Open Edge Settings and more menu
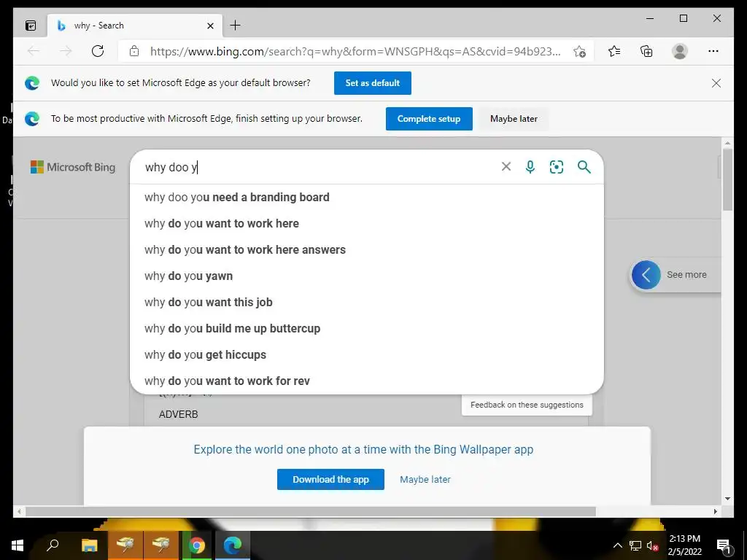 [x=713, y=51]
